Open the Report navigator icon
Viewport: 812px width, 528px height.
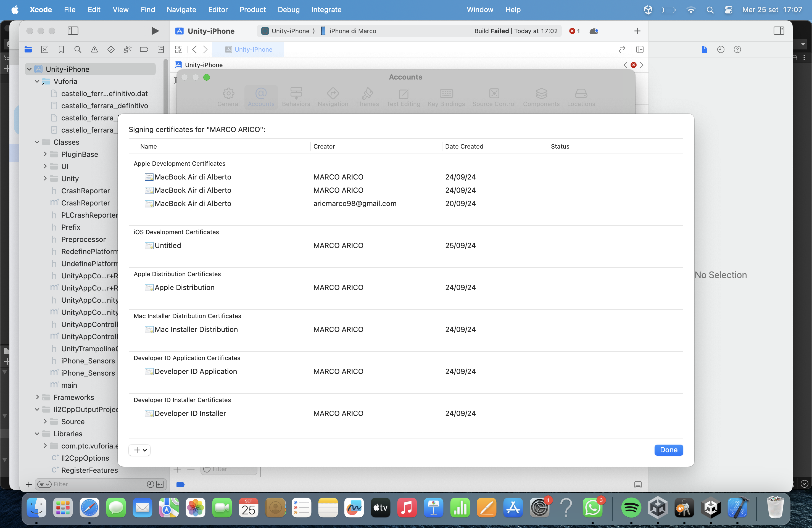[x=161, y=49]
